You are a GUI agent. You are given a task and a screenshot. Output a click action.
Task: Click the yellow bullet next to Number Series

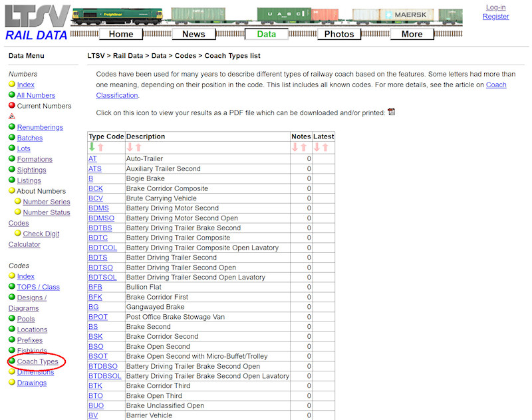click(x=18, y=202)
